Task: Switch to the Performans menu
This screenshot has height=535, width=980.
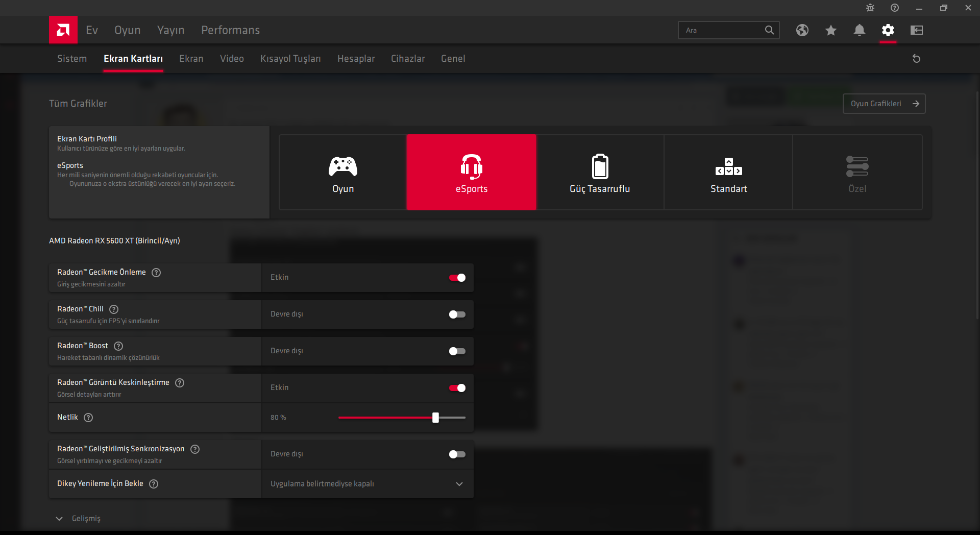Action: tap(230, 30)
